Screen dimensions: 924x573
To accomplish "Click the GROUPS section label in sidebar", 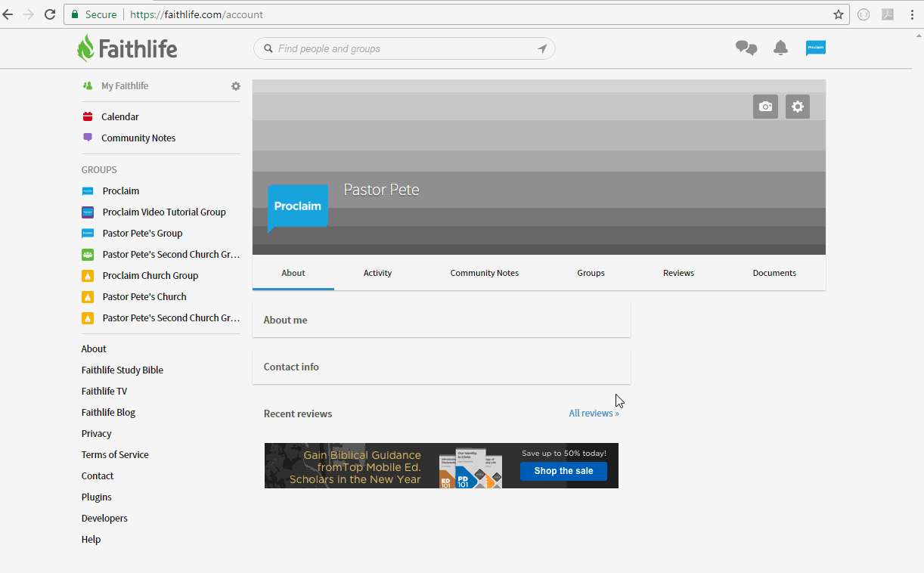I will coord(99,170).
